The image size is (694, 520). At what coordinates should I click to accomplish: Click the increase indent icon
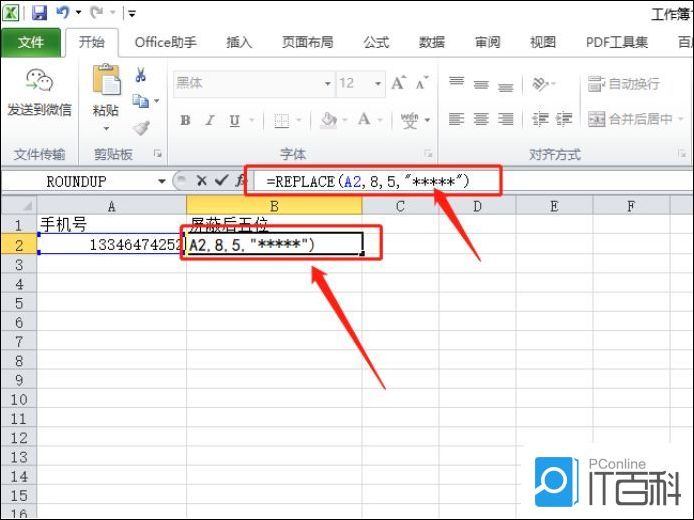[564, 119]
